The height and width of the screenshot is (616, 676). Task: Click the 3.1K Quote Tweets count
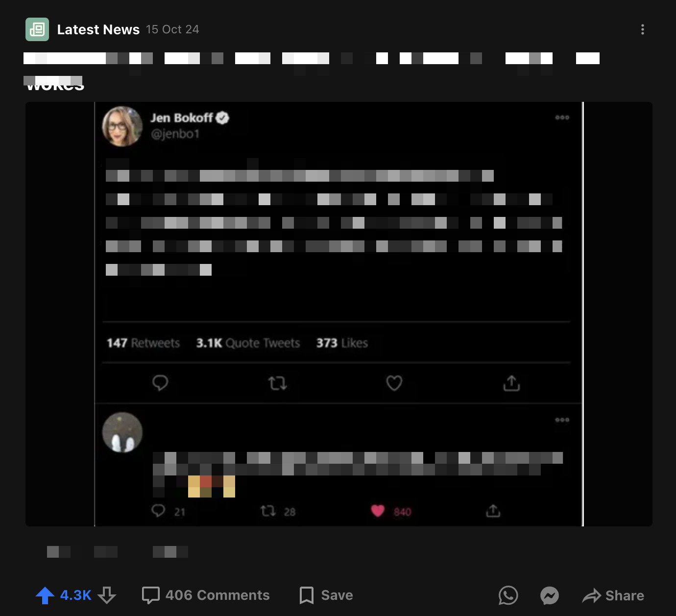point(248,343)
